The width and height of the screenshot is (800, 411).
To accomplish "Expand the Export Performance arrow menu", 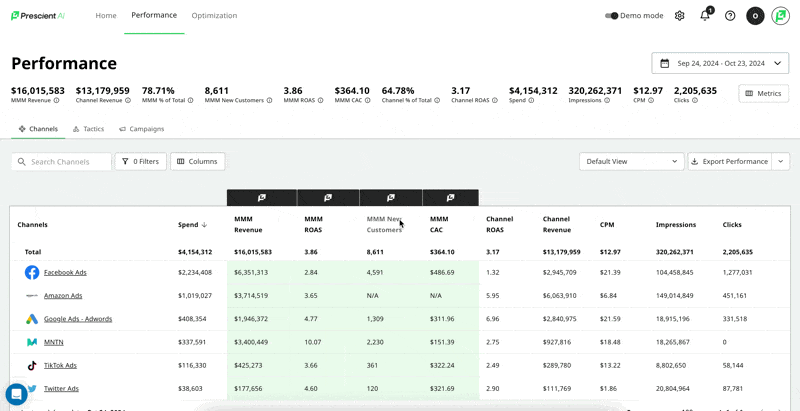I will [781, 161].
